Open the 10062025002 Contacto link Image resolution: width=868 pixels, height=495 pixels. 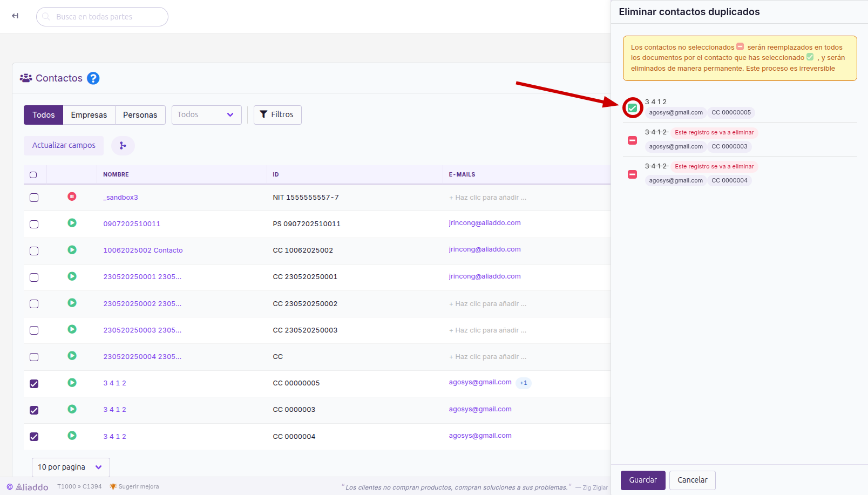143,250
